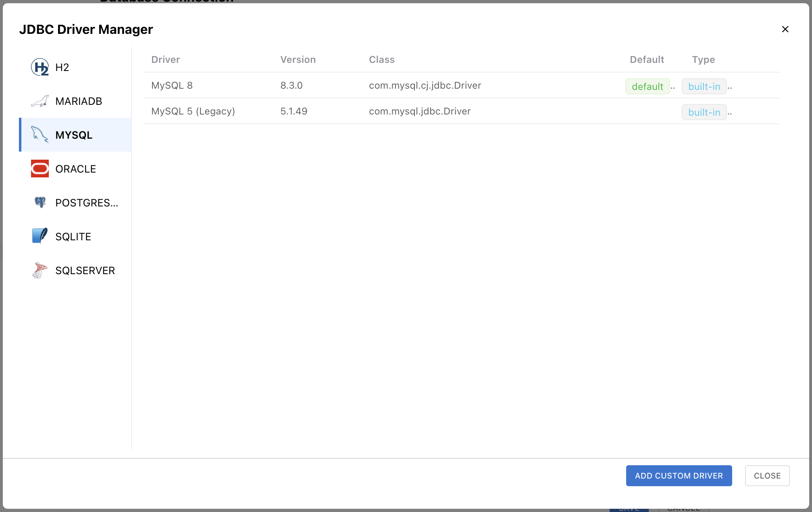The width and height of the screenshot is (812, 512).
Task: Click the Driver column header
Action: click(x=166, y=60)
